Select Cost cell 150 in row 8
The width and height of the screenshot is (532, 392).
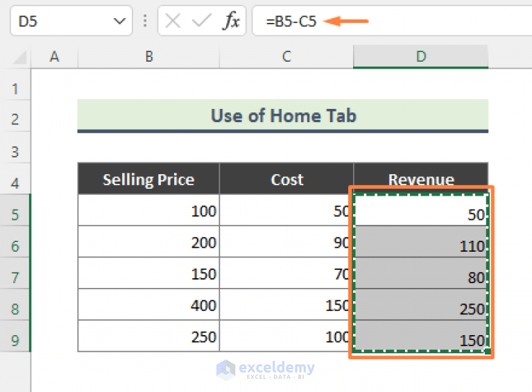pyautogui.click(x=286, y=304)
